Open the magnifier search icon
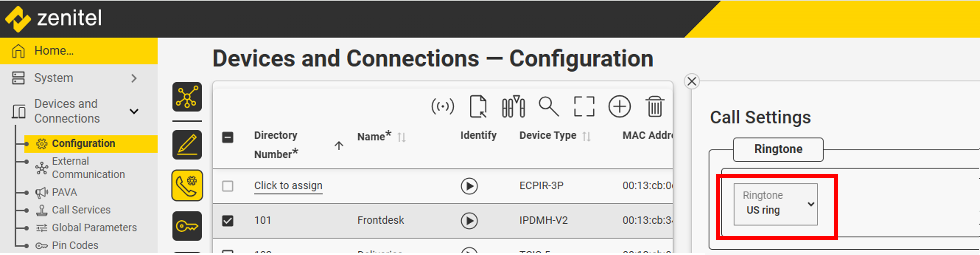The height and width of the screenshot is (255, 980). click(549, 107)
